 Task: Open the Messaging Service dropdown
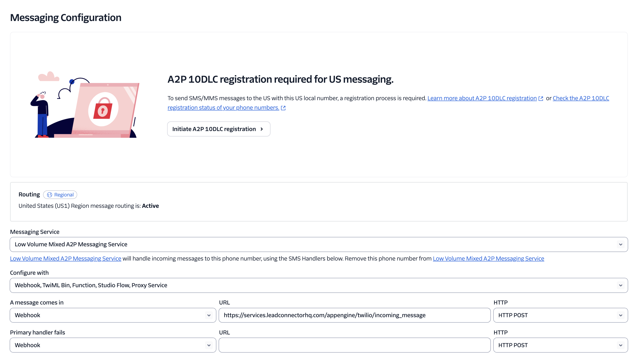(318, 244)
